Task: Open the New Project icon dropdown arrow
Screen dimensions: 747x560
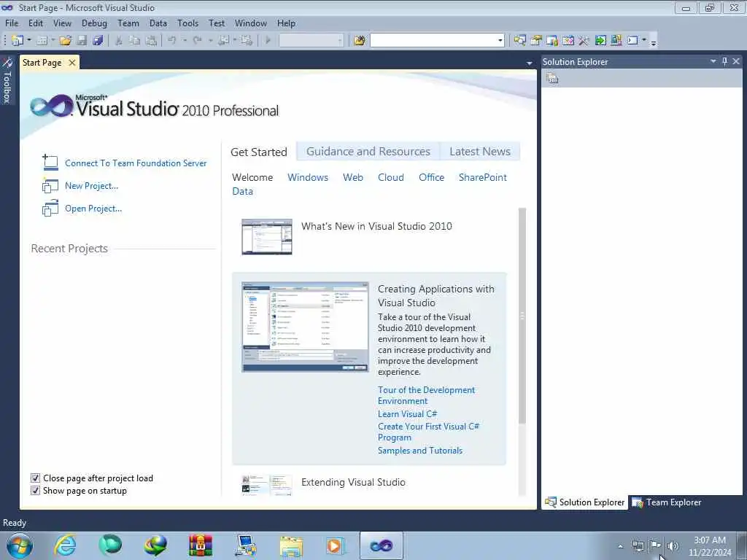Action: point(29,41)
